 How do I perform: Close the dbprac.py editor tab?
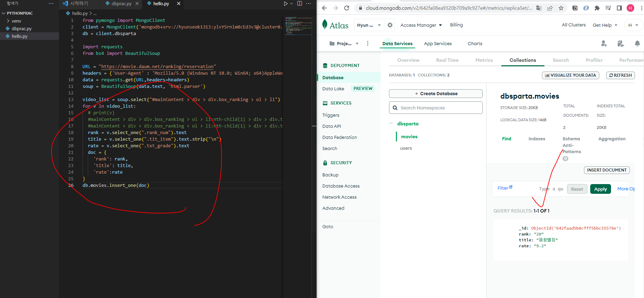[137, 3]
